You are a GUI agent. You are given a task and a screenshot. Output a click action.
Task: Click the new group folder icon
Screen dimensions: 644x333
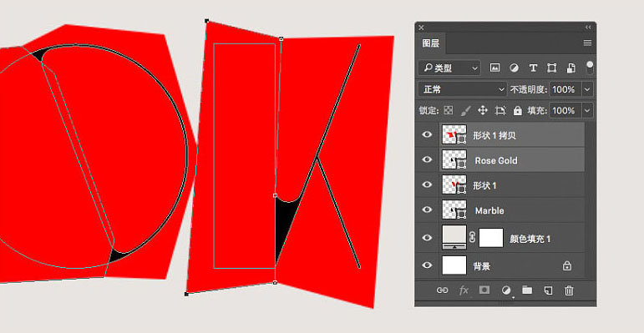(527, 290)
